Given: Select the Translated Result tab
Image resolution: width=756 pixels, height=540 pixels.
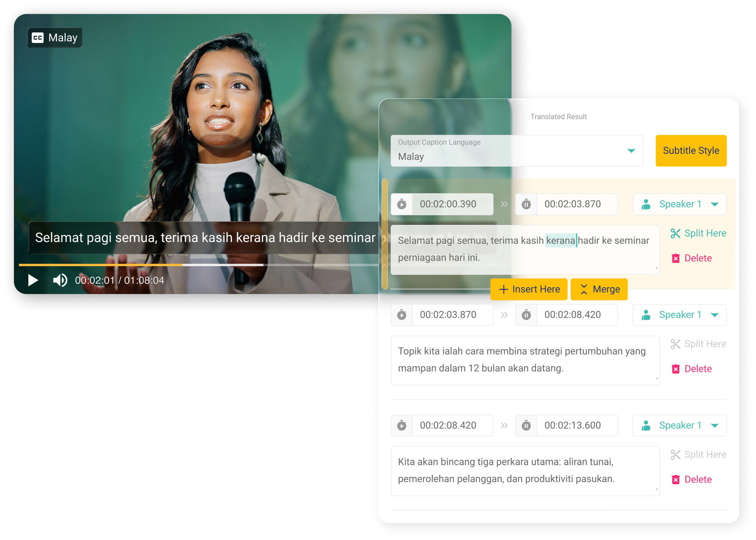Looking at the screenshot, I should coord(558,117).
